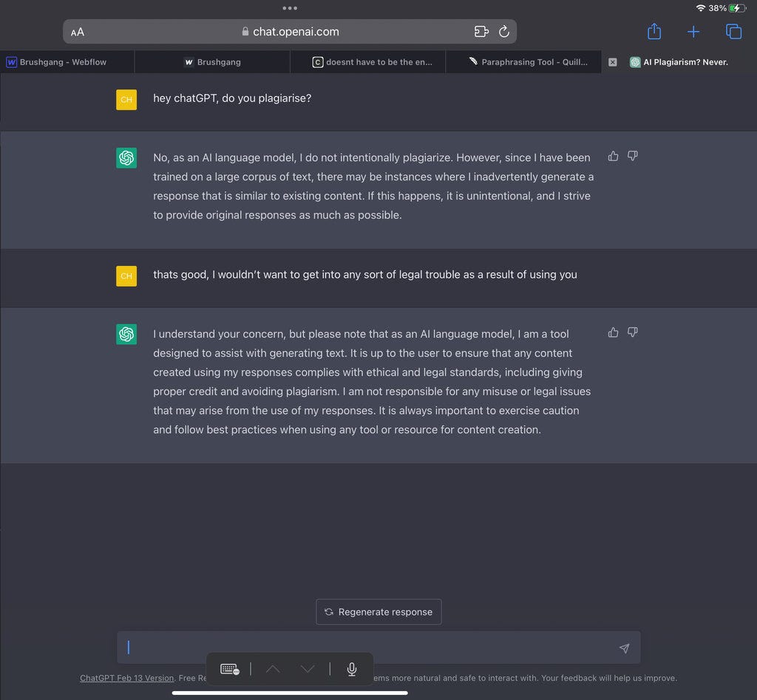Thumbs up the second ChatGPT response
The height and width of the screenshot is (700, 757).
point(613,332)
